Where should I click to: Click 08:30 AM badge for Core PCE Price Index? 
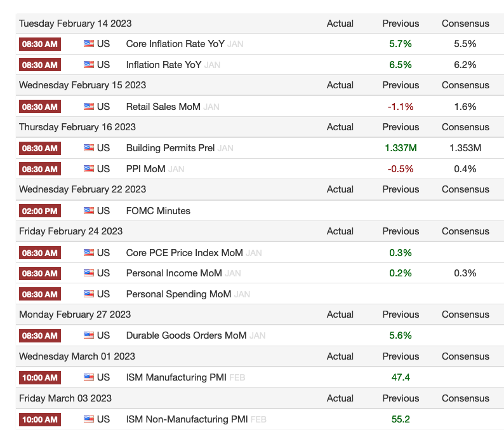tap(40, 253)
